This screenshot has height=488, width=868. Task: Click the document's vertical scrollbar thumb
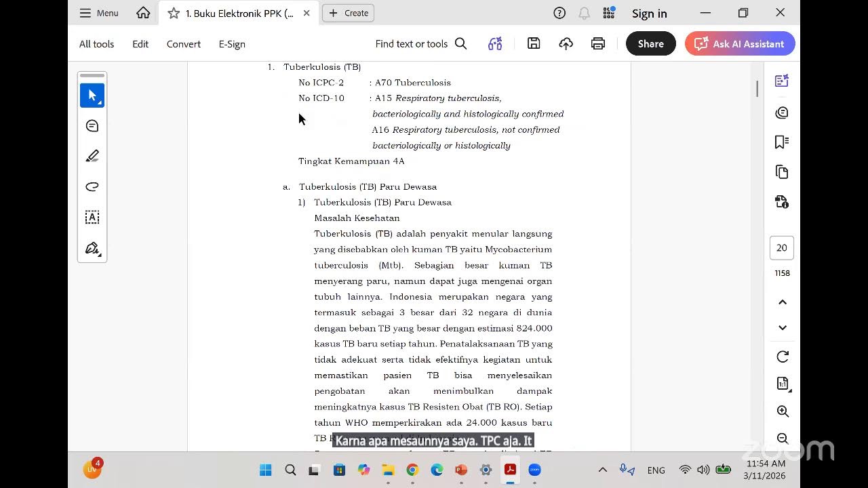[757, 89]
